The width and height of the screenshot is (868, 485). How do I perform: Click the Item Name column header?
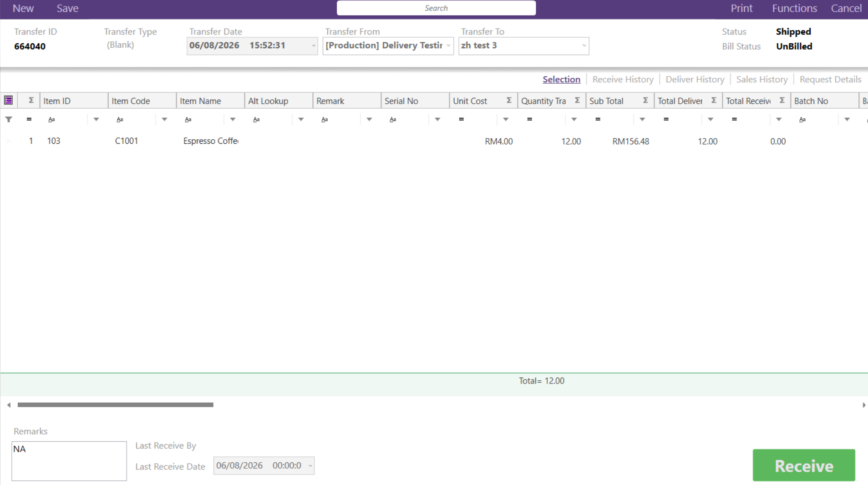click(210, 101)
